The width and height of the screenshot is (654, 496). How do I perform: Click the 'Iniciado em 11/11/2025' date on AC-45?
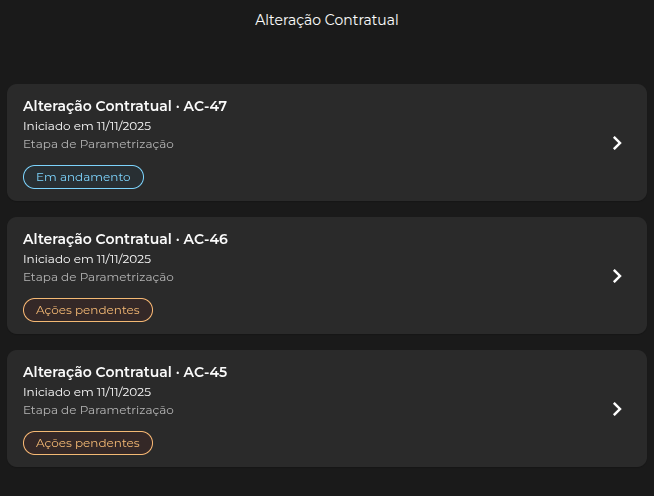87,392
